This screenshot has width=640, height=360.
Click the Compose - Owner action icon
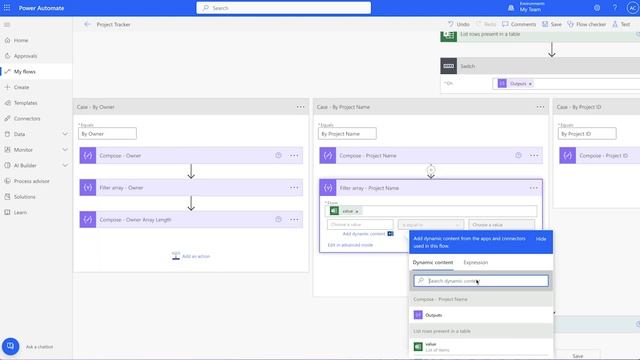tap(88, 156)
